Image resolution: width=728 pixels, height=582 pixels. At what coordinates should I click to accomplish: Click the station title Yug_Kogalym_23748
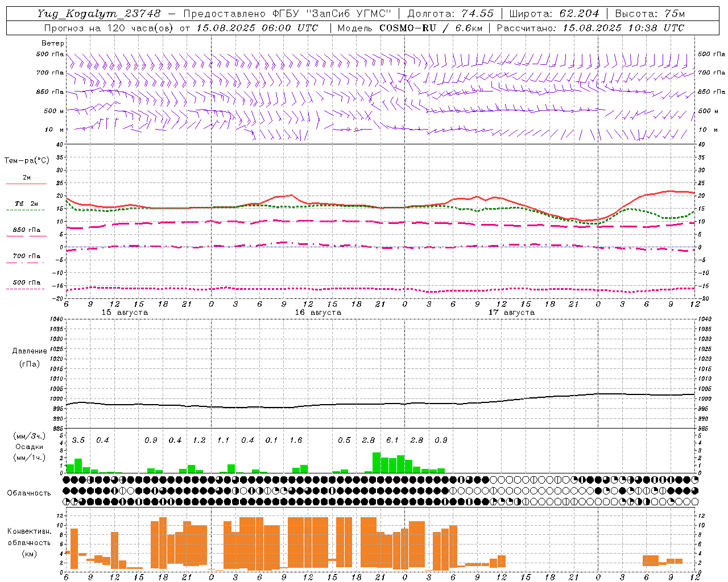pyautogui.click(x=99, y=14)
